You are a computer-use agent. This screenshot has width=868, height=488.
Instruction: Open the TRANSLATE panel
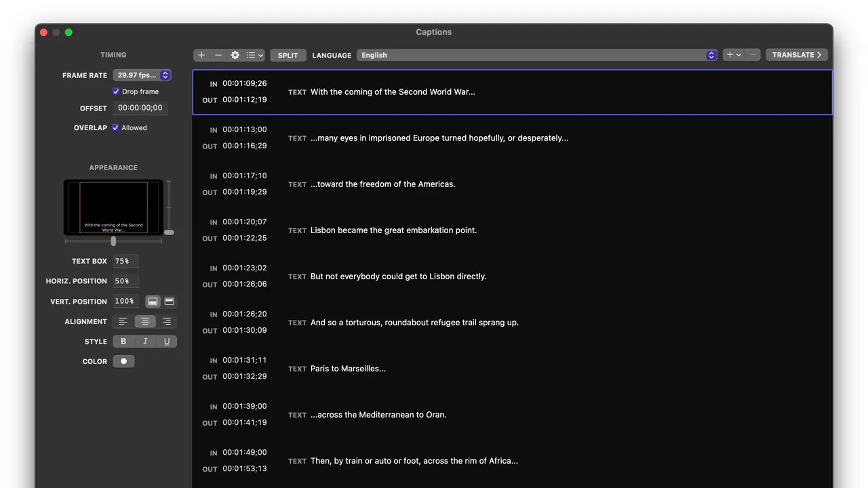click(x=797, y=55)
